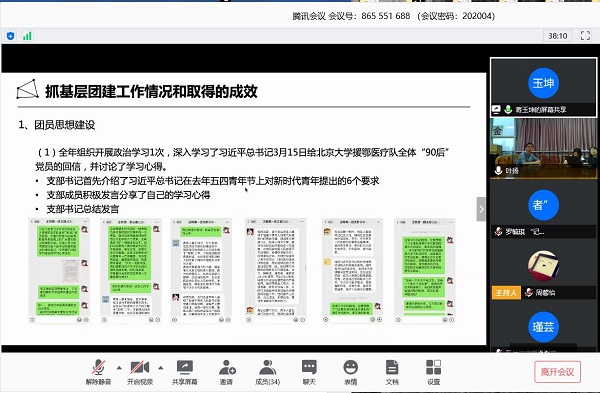Click the meeting ID text 865 551 688
The height and width of the screenshot is (393, 600).
385,16
